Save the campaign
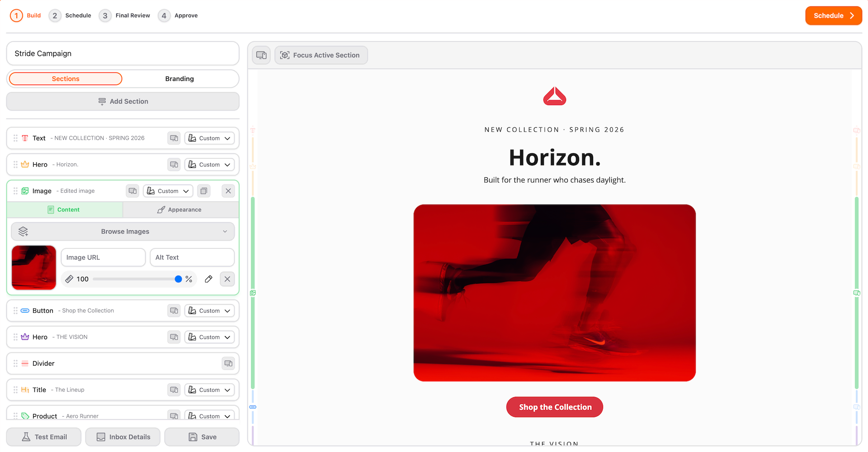Viewport: 868px width, 452px height. pos(202,437)
